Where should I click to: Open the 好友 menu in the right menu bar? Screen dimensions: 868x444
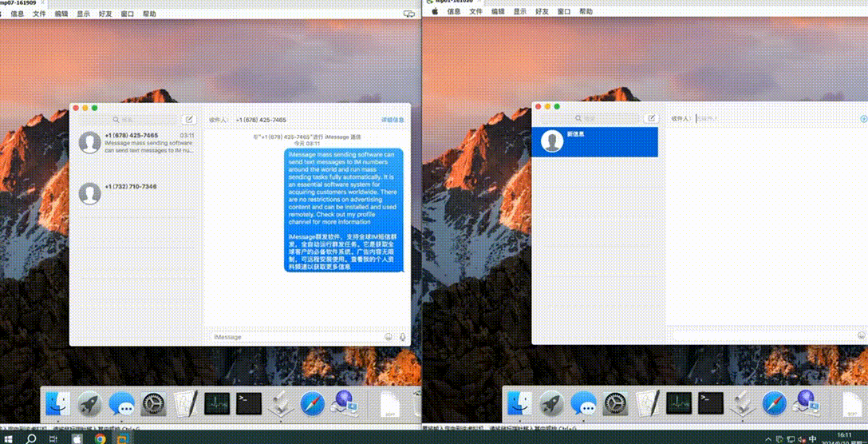(x=542, y=12)
